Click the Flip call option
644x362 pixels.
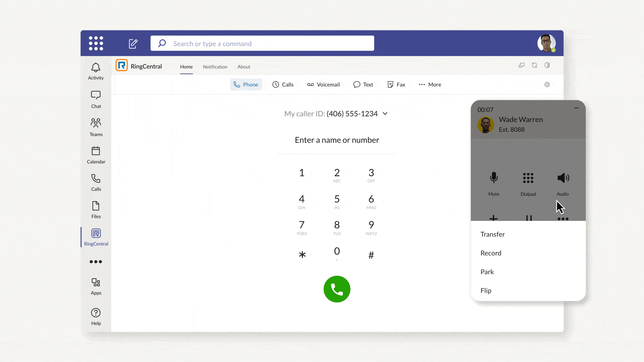(486, 290)
